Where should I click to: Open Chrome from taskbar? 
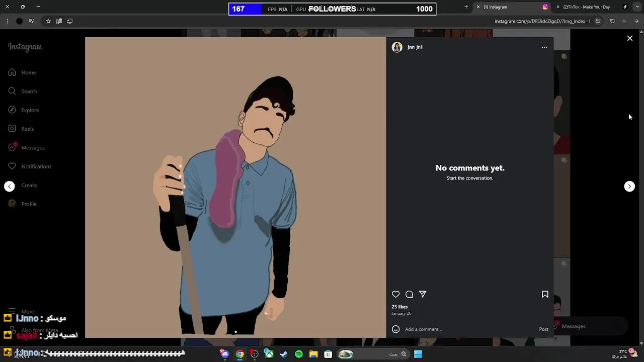(x=240, y=354)
